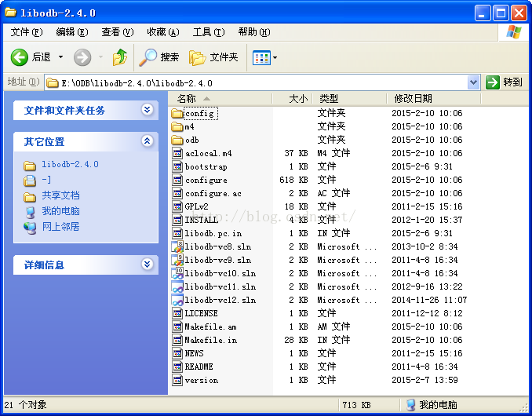Click the configure file icon
Screen dimensions: 532x416
(177, 180)
